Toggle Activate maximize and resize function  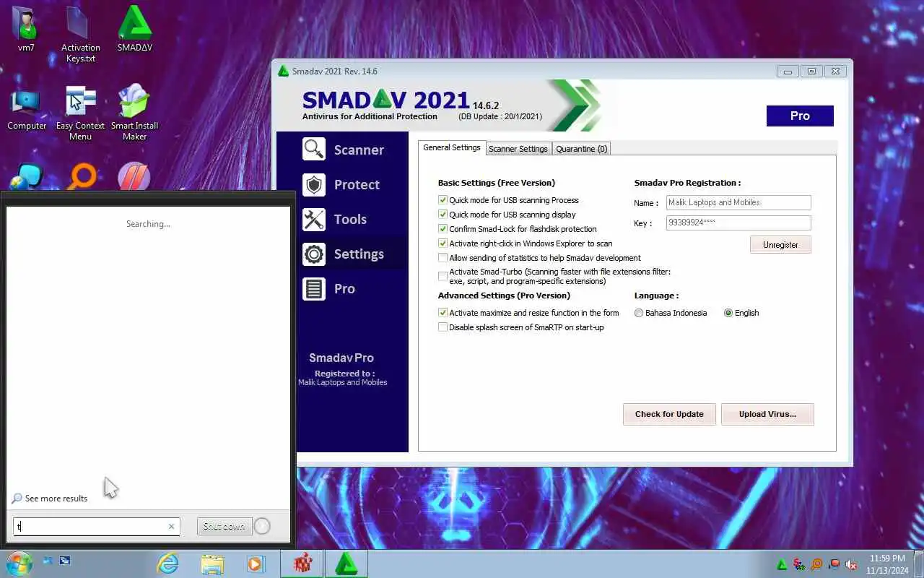point(443,313)
